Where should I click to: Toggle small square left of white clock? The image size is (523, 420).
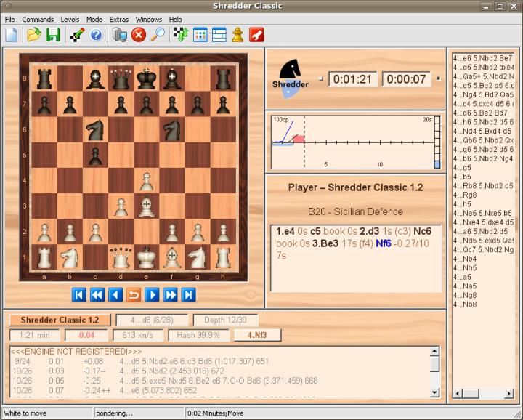click(320, 78)
